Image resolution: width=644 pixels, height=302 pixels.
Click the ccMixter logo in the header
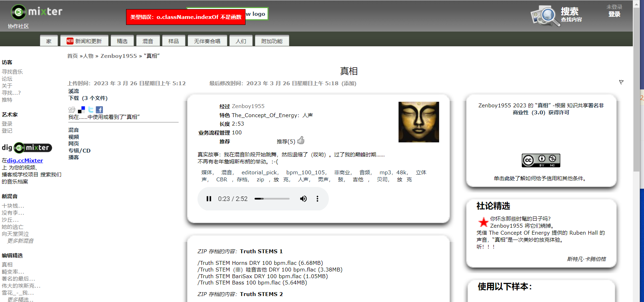(x=36, y=12)
